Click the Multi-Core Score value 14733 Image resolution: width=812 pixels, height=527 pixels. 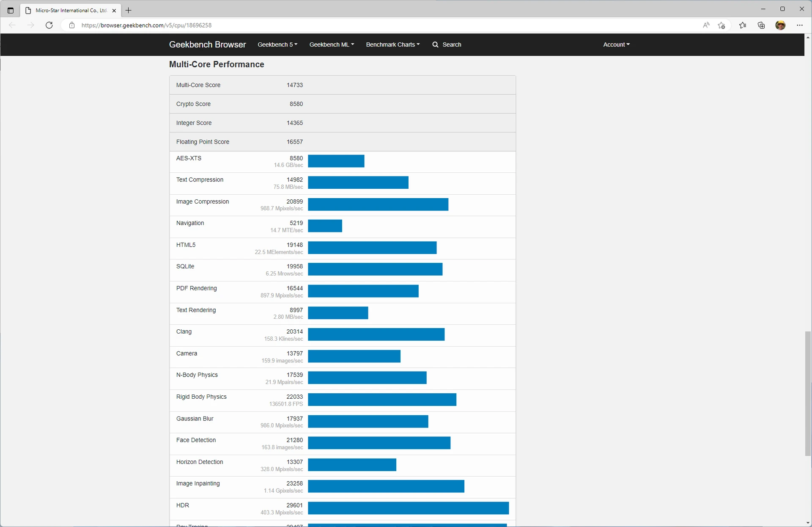294,85
